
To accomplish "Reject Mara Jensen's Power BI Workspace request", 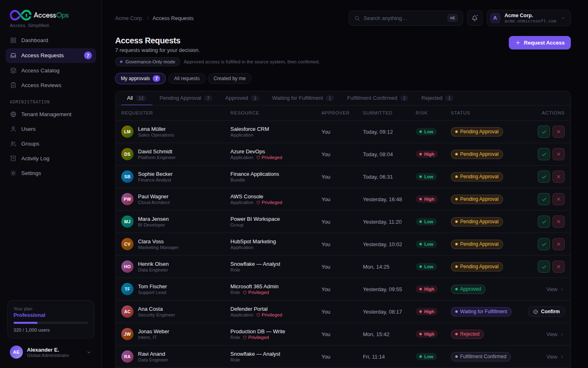I will tap(559, 222).
